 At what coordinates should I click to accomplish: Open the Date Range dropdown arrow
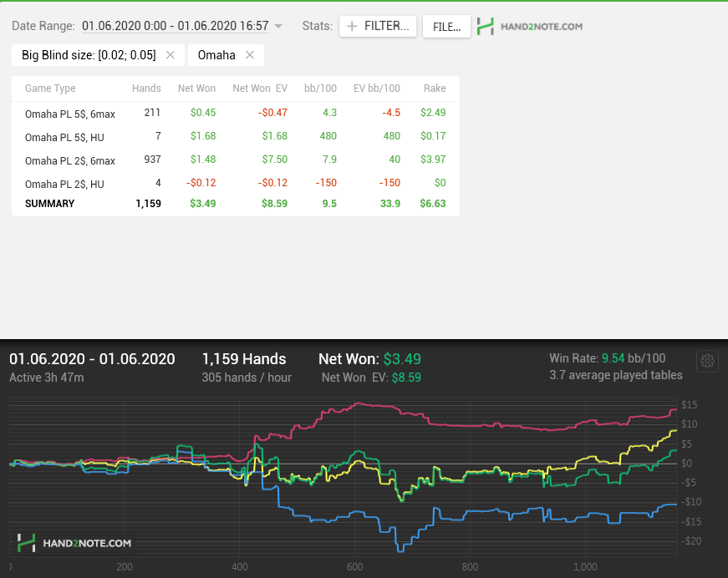pos(278,26)
